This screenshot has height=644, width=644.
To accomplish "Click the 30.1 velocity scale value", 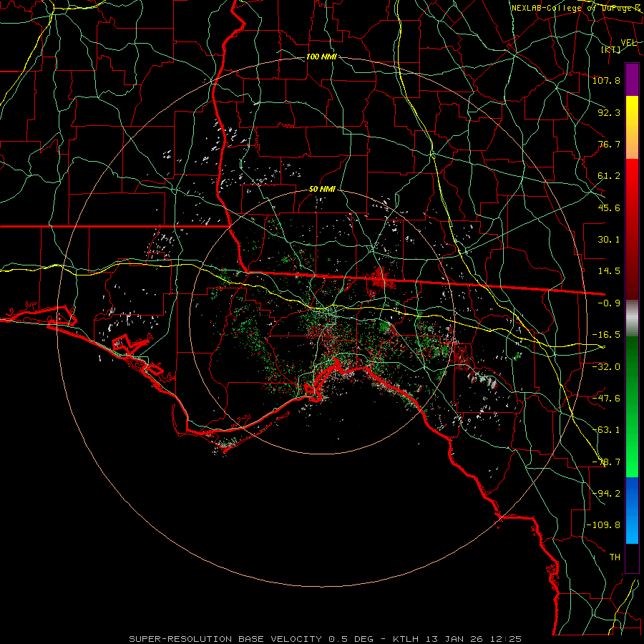I will [609, 240].
